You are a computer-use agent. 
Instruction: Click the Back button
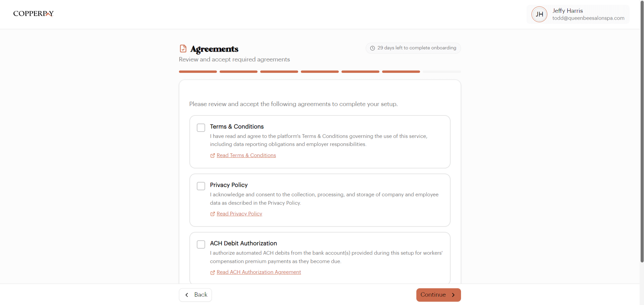[x=195, y=295]
